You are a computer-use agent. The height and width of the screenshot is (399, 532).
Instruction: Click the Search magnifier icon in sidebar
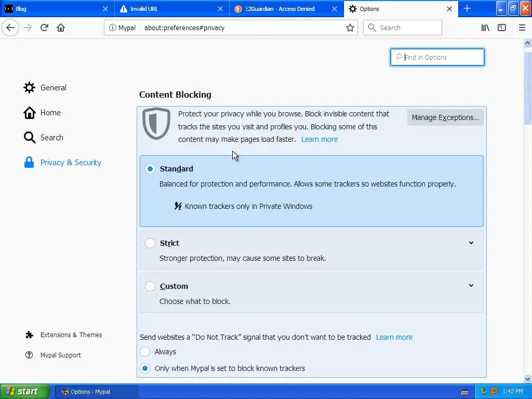pos(30,137)
